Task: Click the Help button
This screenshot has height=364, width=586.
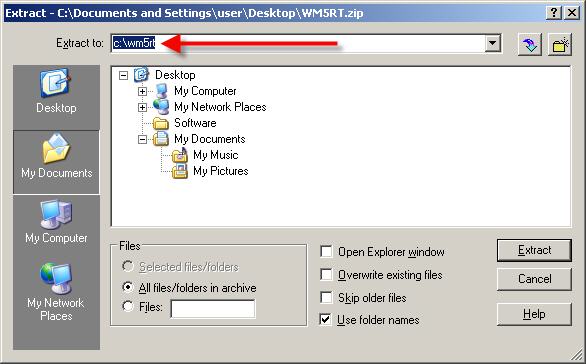Action: coord(534,314)
